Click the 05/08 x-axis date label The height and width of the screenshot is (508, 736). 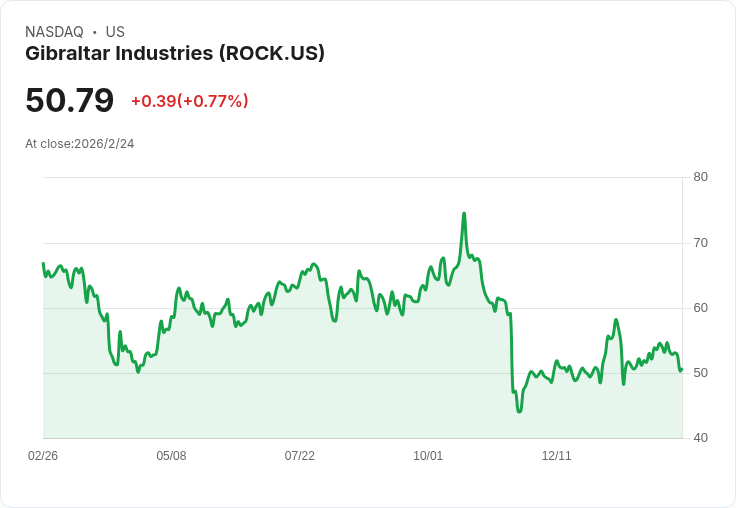click(x=171, y=456)
